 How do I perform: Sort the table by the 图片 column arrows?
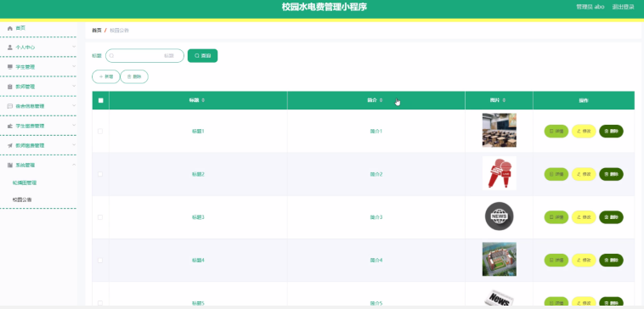click(x=504, y=100)
